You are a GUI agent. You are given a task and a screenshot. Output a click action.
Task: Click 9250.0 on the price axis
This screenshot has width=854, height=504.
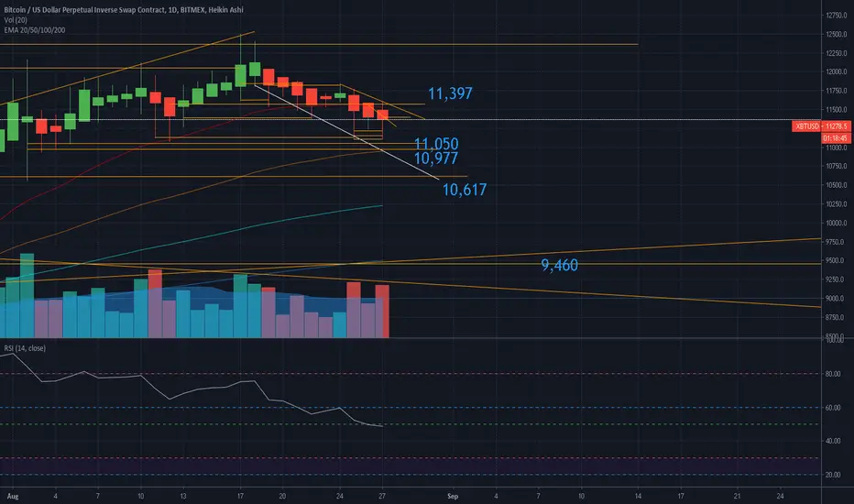(x=836, y=279)
